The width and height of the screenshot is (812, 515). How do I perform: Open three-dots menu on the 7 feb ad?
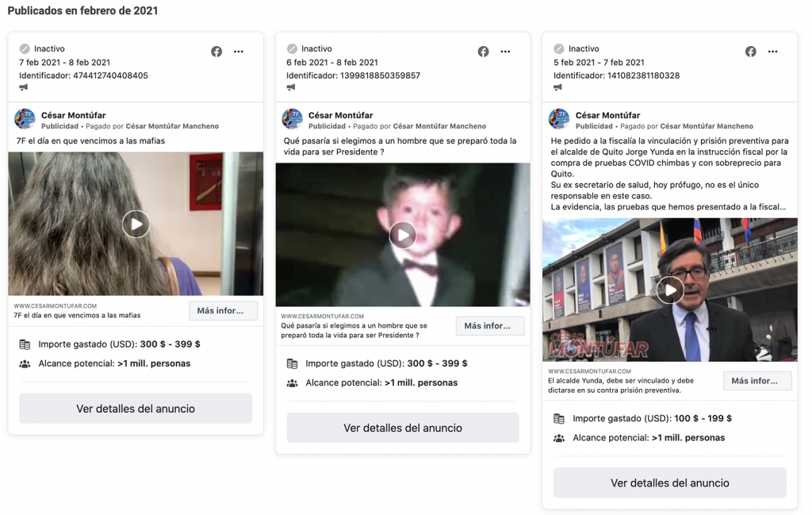(x=239, y=52)
